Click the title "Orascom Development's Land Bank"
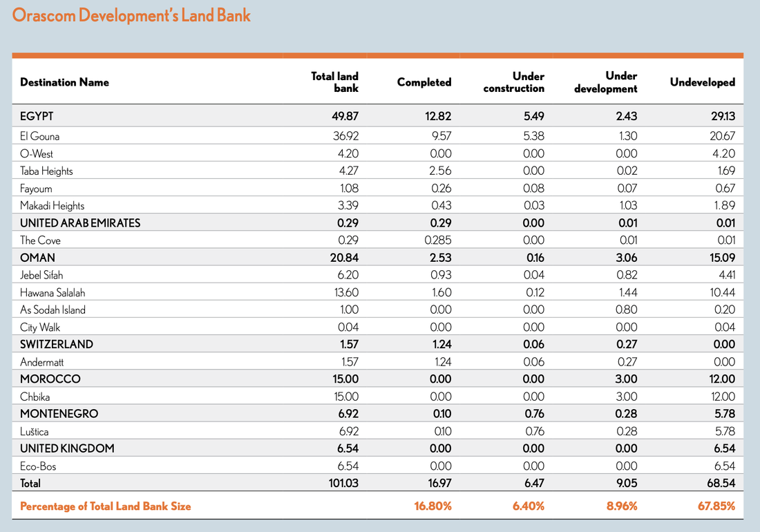The height and width of the screenshot is (532, 760). pyautogui.click(x=131, y=15)
